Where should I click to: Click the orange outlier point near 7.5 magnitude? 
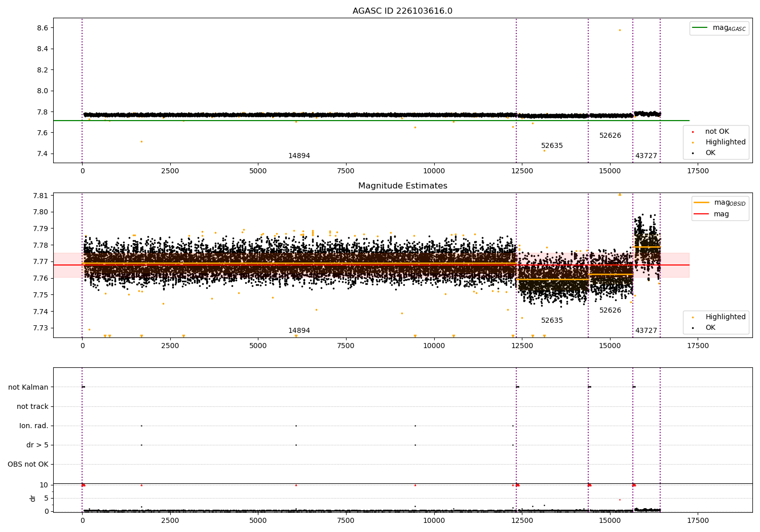coord(141,141)
